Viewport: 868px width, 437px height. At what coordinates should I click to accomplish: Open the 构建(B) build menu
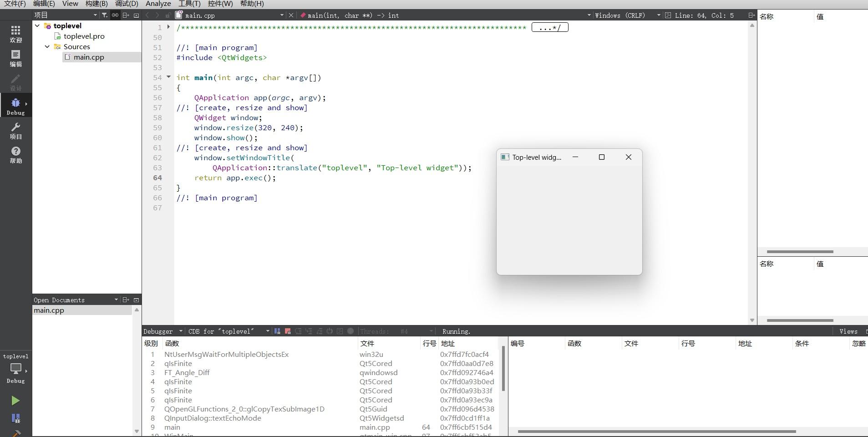tap(96, 4)
